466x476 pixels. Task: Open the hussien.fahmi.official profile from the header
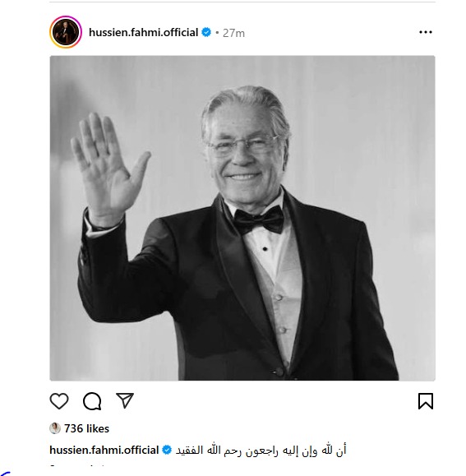(143, 32)
